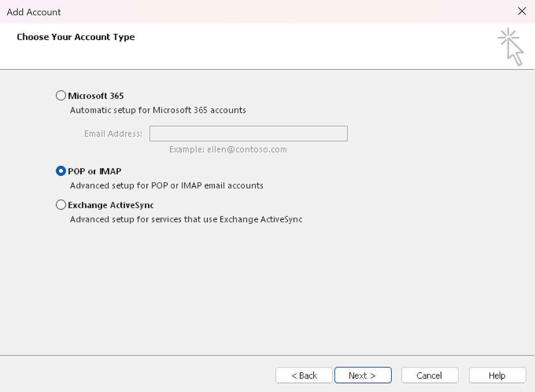
Task: Select the Microsoft 365 radio button
Action: coord(61,95)
